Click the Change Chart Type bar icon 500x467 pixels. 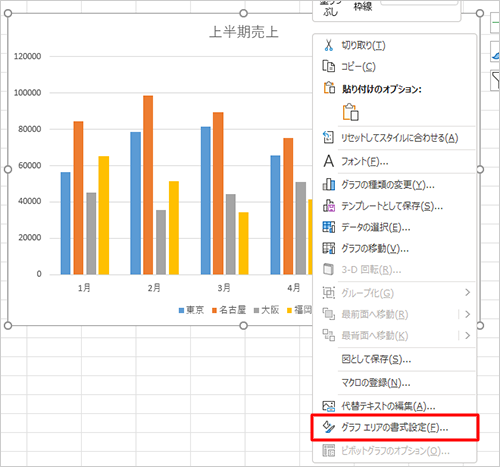pyautogui.click(x=329, y=184)
